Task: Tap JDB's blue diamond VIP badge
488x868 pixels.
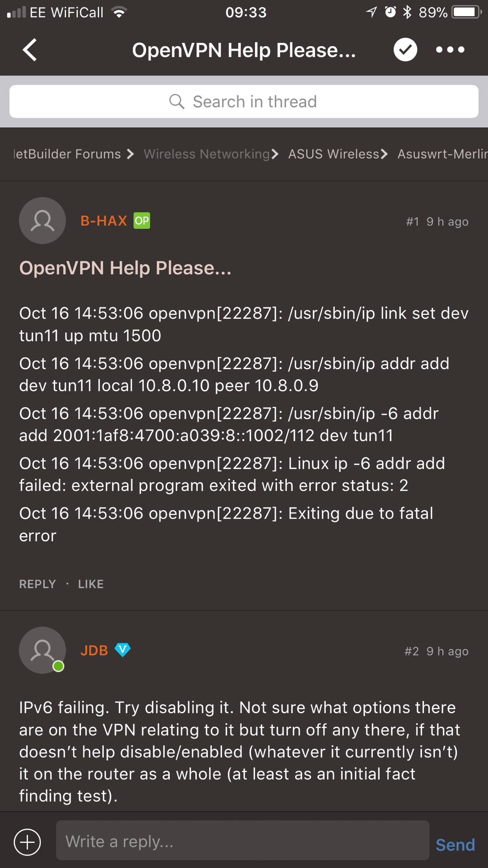Action: 122,650
